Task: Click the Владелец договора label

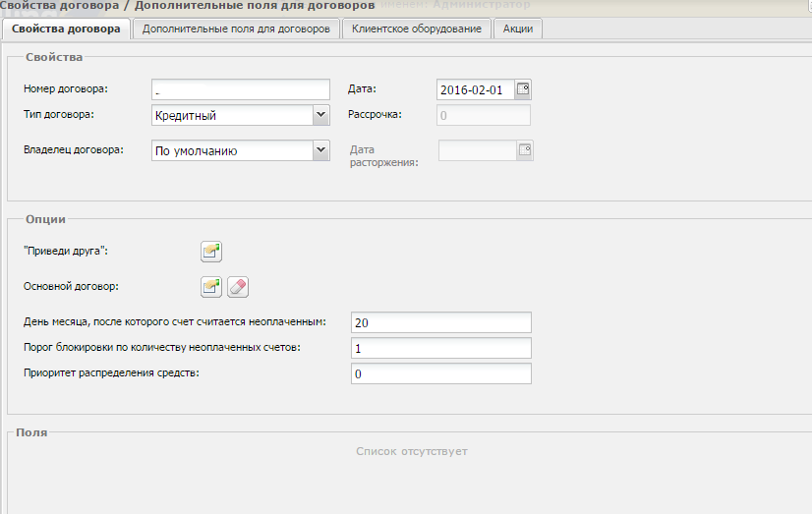Action: [74, 150]
